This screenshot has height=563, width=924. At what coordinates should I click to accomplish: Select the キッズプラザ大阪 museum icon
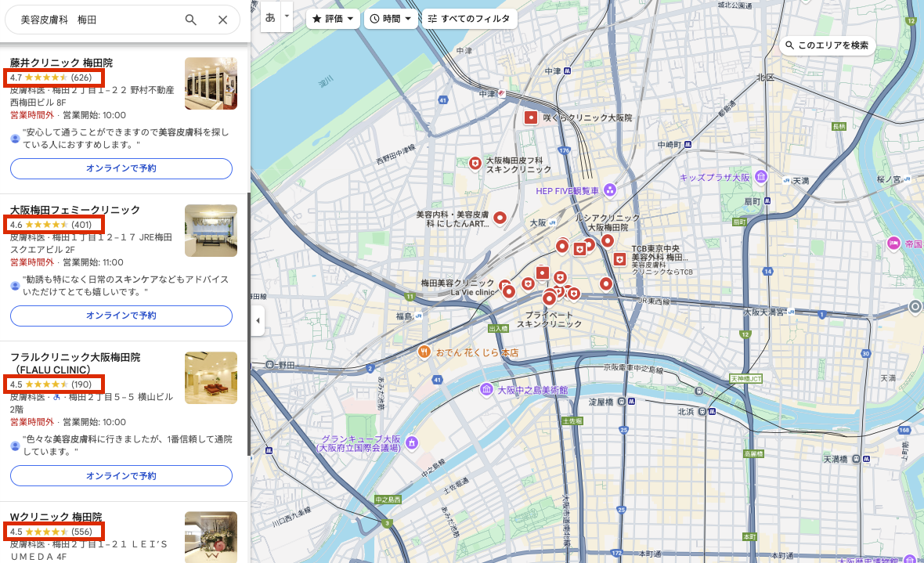[761, 176]
